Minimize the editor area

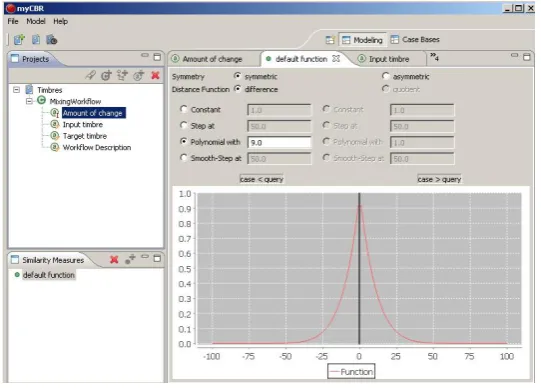(x=514, y=55)
